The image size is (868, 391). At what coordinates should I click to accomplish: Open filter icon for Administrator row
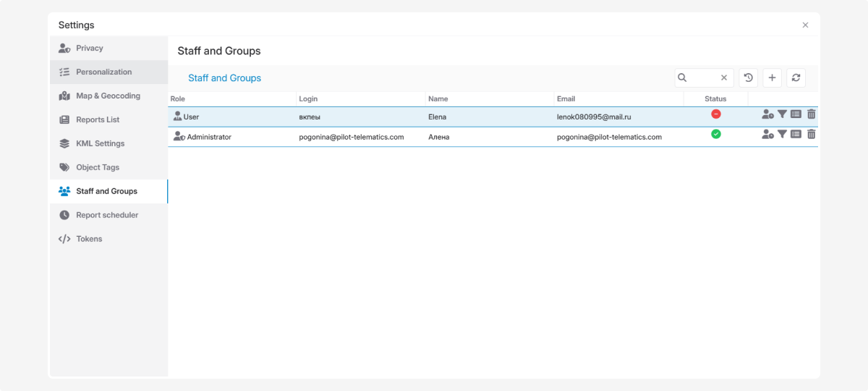[x=782, y=134]
